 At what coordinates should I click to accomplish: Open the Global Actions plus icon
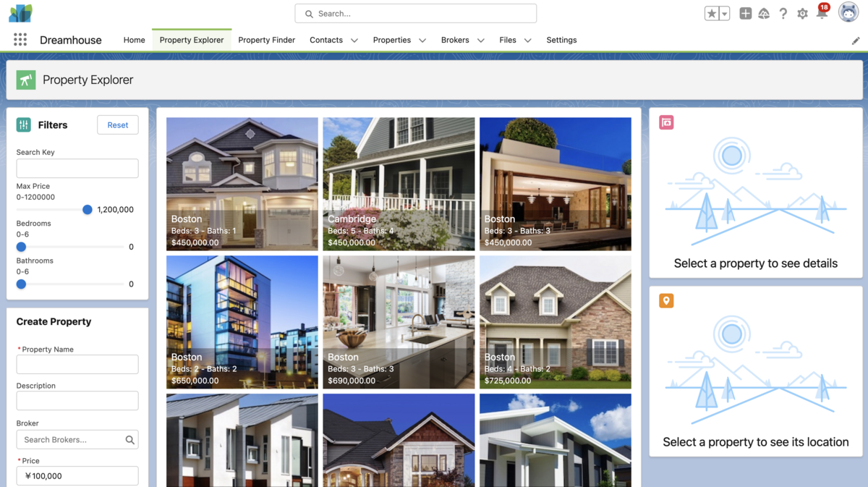click(x=745, y=14)
